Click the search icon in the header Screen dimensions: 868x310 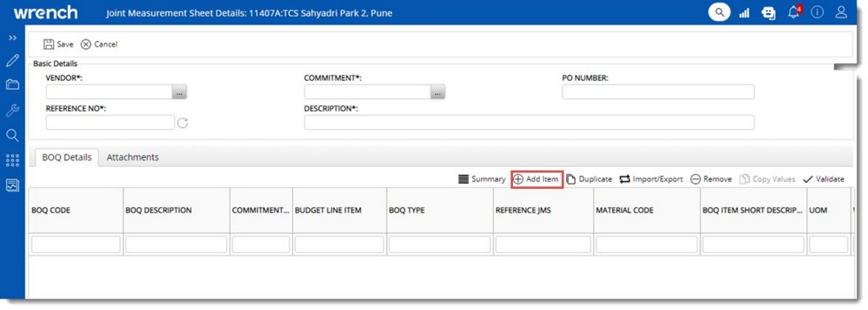tap(719, 12)
